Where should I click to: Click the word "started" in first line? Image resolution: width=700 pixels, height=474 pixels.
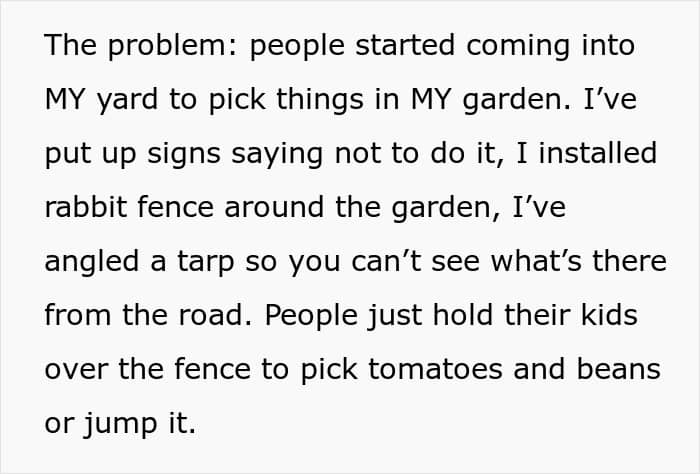coord(405,46)
